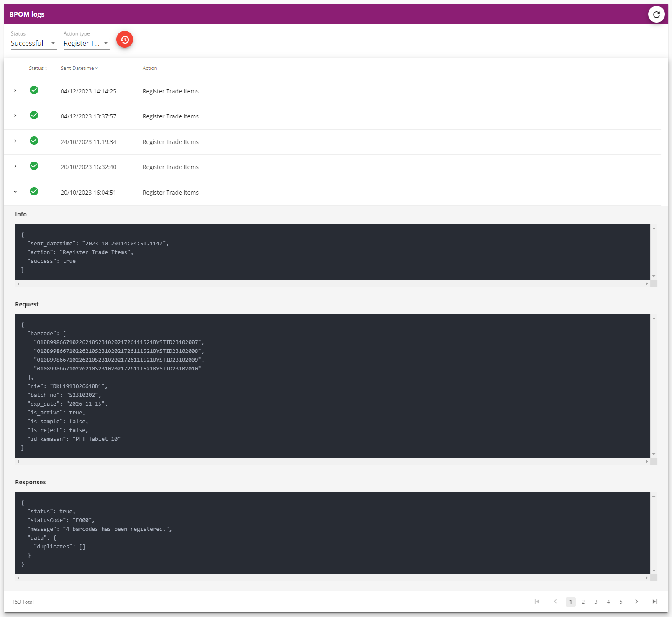Image resolution: width=672 pixels, height=617 pixels.
Task: Collapse the 20/10/2023 16:04:51 log row
Action: pos(15,192)
